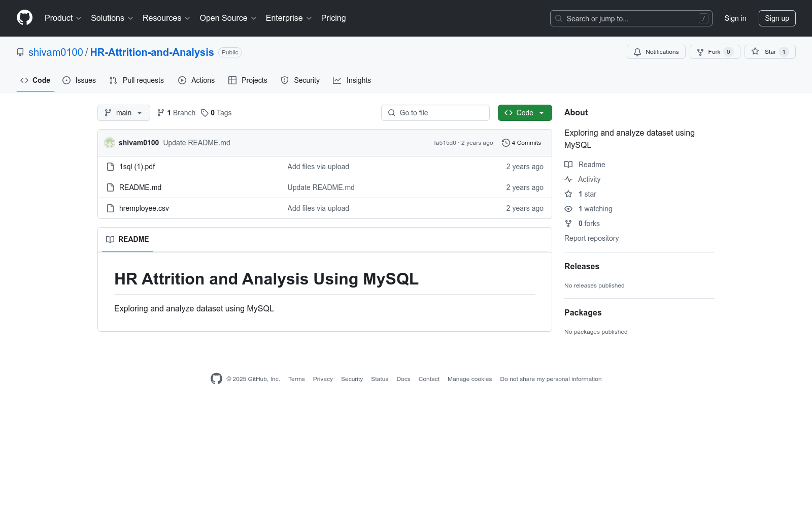Viewport: 812px width, 508px height.
Task: Click the Docs footer link
Action: coord(403,379)
